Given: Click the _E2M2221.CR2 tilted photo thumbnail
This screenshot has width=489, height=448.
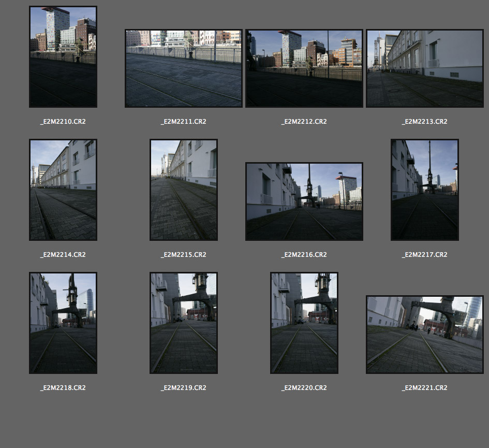Looking at the screenshot, I should click(424, 335).
